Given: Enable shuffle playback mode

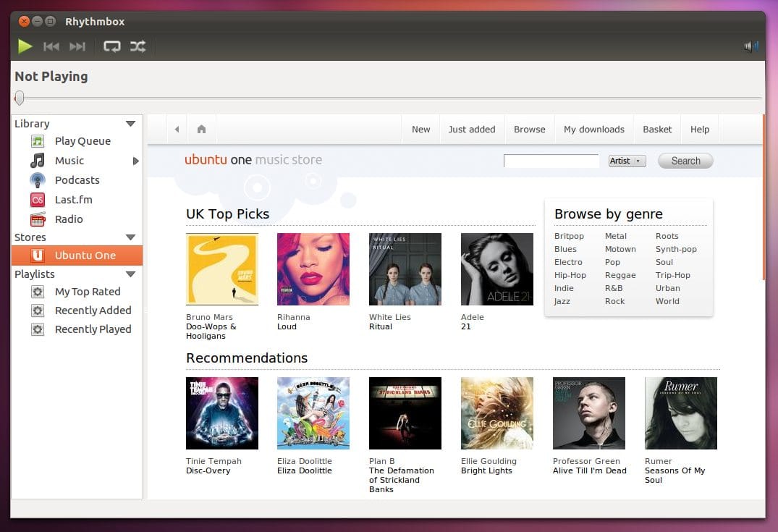Looking at the screenshot, I should [137, 46].
